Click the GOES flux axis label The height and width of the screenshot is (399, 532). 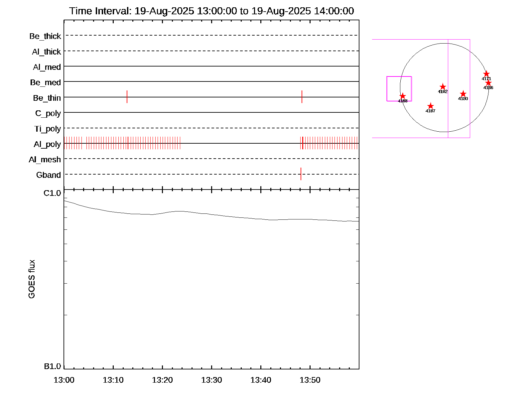(x=32, y=279)
